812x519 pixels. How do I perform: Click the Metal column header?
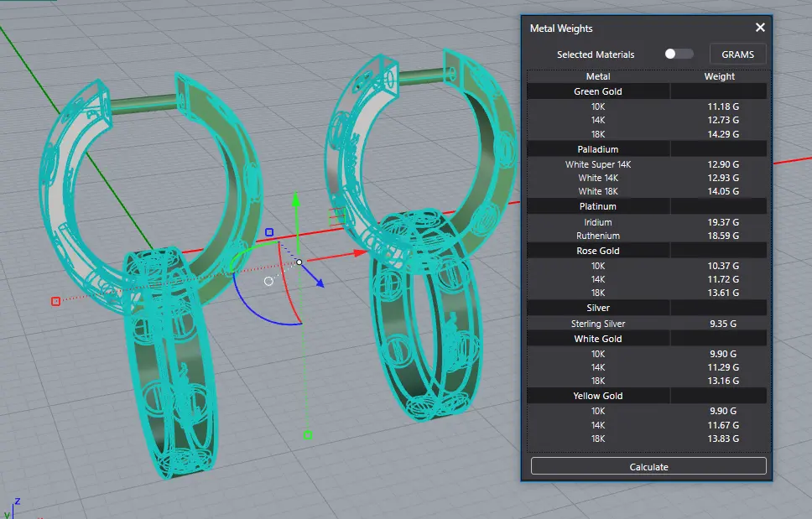(598, 76)
